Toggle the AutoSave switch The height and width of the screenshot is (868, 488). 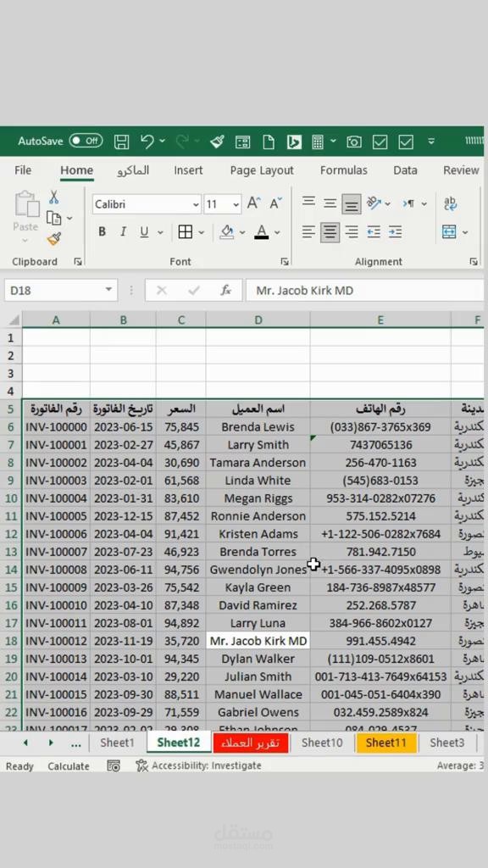pyautogui.click(x=86, y=142)
